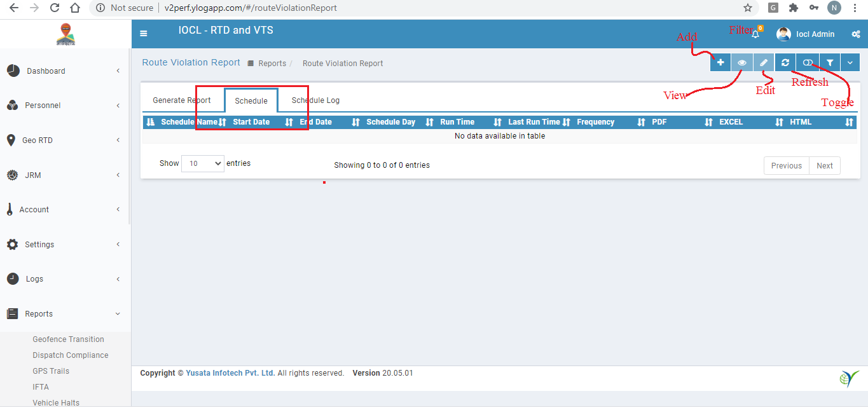Bookmark this page with the star
Viewport: 868px width, 410px height.
[748, 8]
